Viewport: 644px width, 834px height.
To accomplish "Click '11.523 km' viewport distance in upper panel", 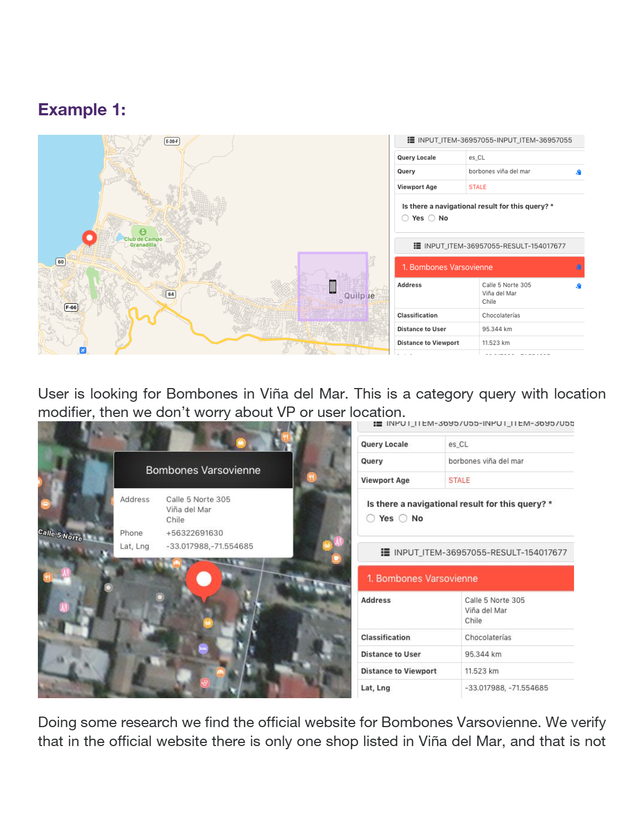I will [496, 343].
